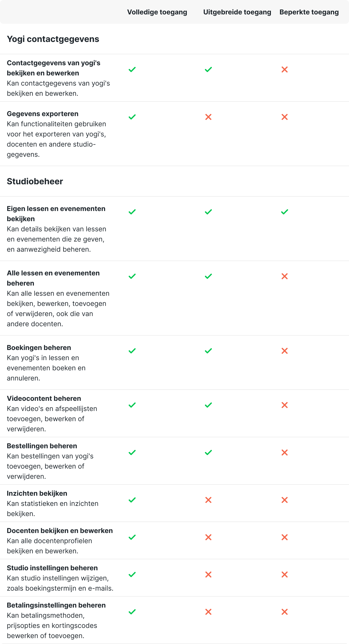The width and height of the screenshot is (349, 644).
Task: Click red cross for Boekingen beheren, Beperkte toegang
Action: 284,351
